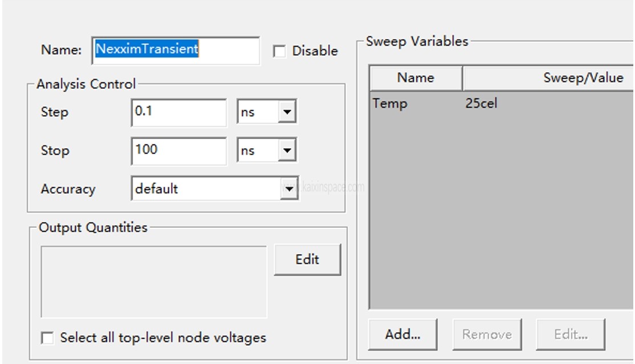
Task: Click the divider between Name and Sweep/Value headers
Action: point(462,78)
